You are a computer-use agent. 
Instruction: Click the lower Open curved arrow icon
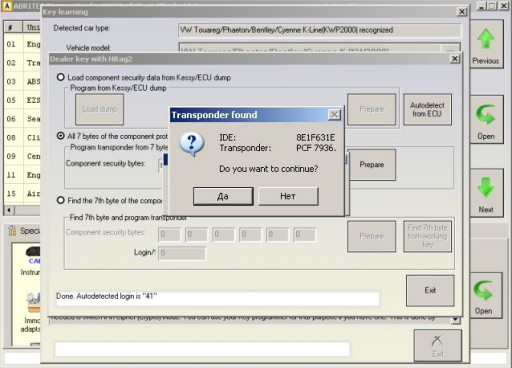483,290
